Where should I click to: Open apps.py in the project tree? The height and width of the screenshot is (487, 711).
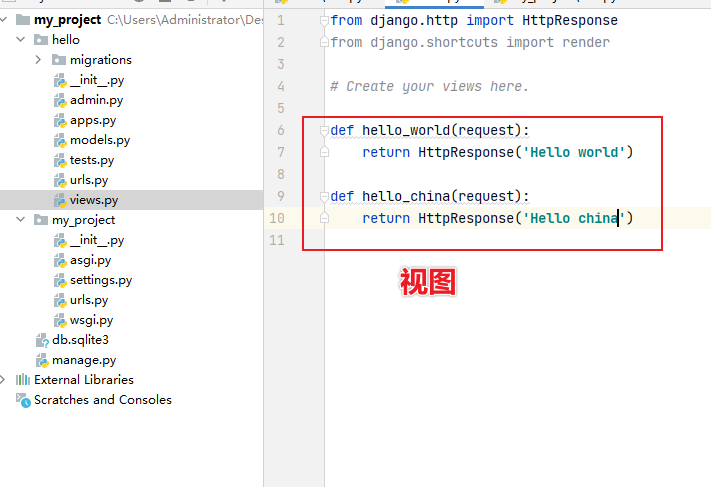pyautogui.click(x=93, y=120)
